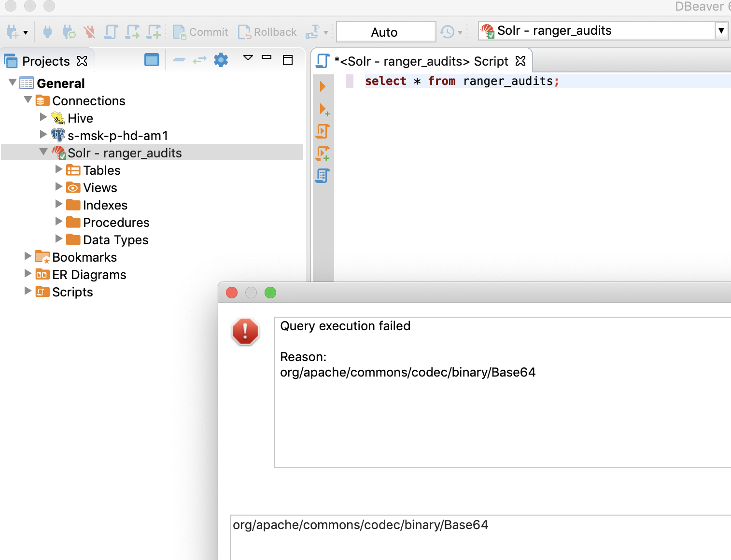Collapse the General project node
Viewport: 731px width, 560px height.
[13, 83]
